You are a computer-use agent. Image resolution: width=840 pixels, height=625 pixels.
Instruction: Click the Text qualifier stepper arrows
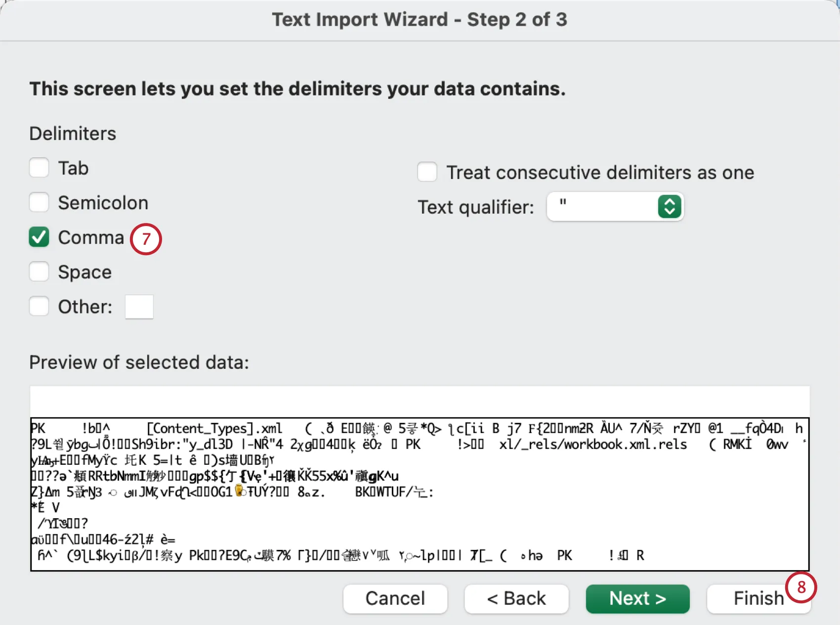tap(670, 207)
